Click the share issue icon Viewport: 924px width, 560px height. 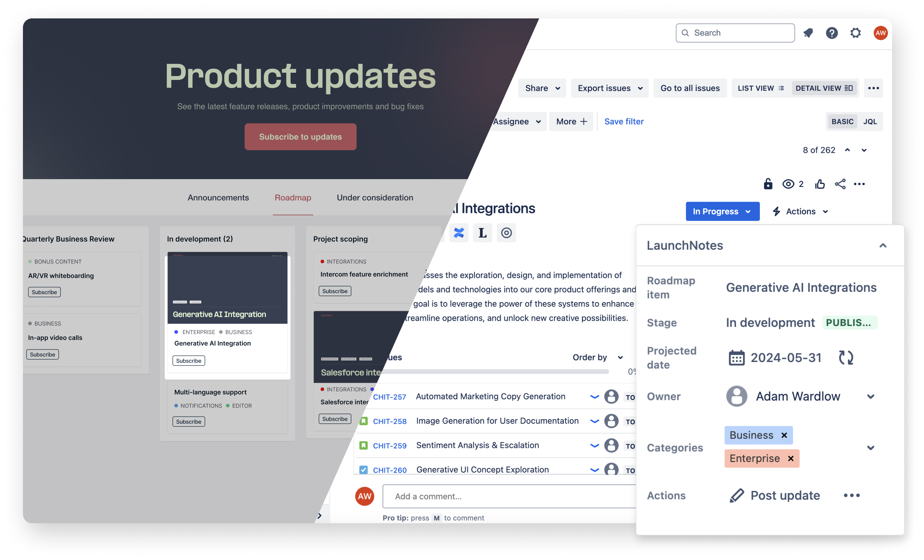(840, 184)
